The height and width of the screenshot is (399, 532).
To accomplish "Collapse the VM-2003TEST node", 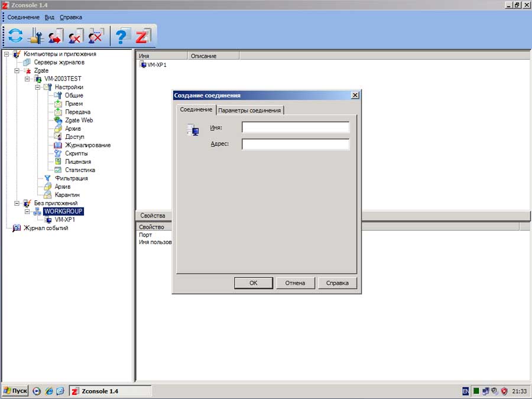I will (x=27, y=79).
